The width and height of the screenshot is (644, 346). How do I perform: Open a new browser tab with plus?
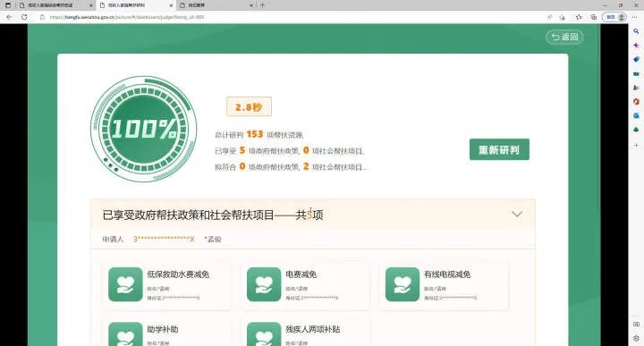(x=262, y=5)
